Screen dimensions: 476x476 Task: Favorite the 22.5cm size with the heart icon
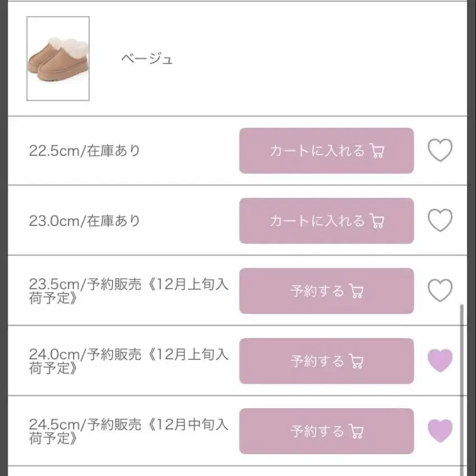440,150
